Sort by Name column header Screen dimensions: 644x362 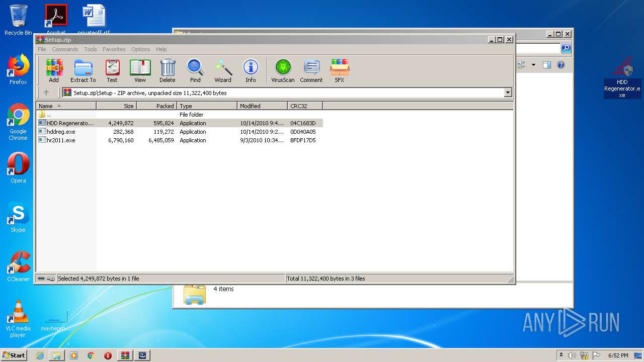click(x=66, y=106)
